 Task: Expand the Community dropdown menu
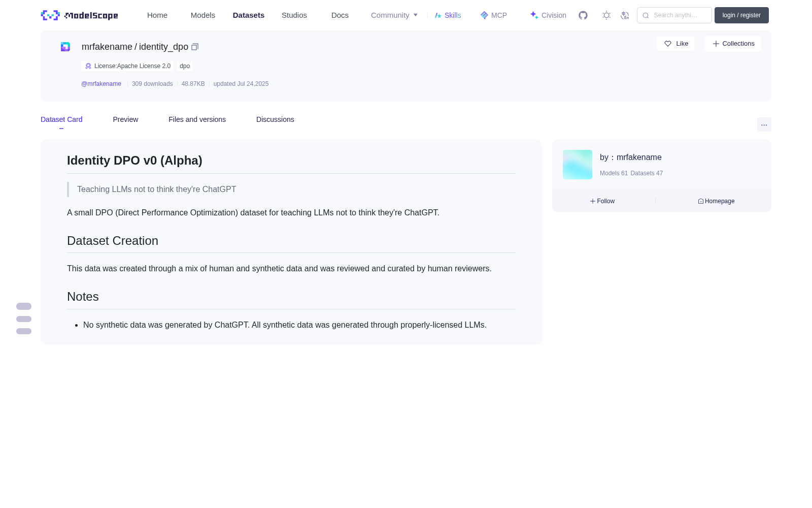point(394,15)
